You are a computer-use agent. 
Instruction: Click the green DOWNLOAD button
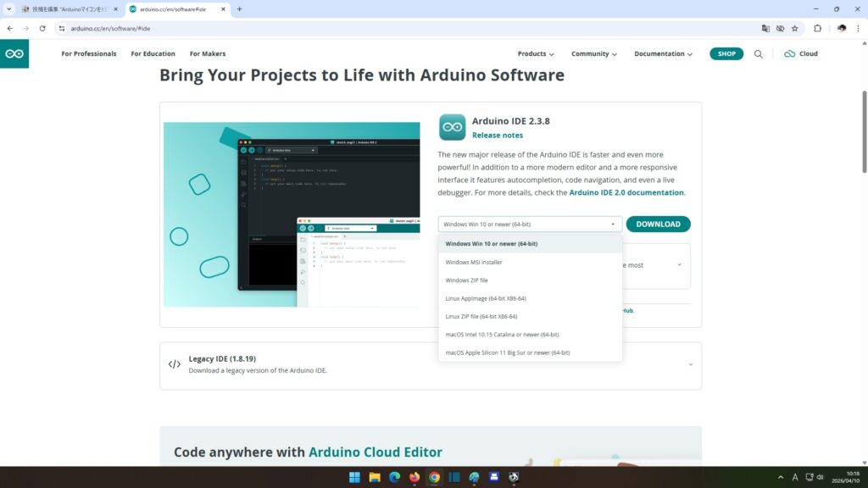[x=658, y=225]
